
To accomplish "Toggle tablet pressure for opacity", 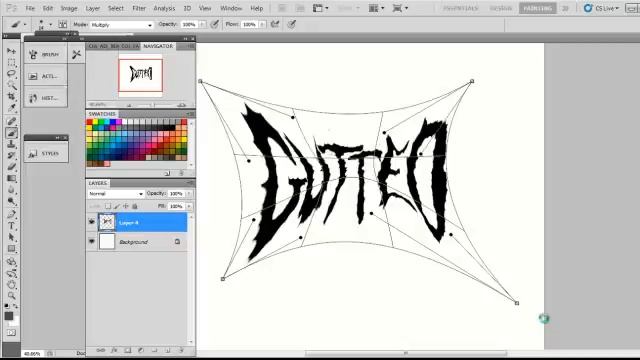I will click(x=214, y=24).
